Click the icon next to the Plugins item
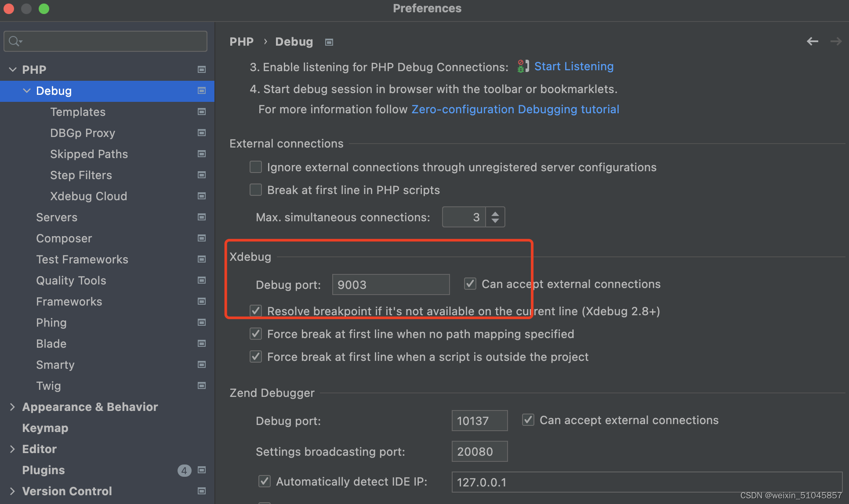 pyautogui.click(x=202, y=470)
